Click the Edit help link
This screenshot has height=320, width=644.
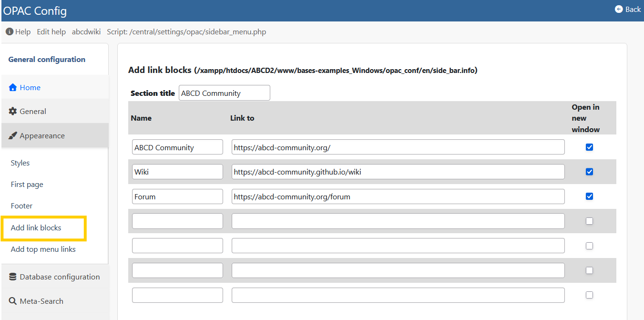51,31
